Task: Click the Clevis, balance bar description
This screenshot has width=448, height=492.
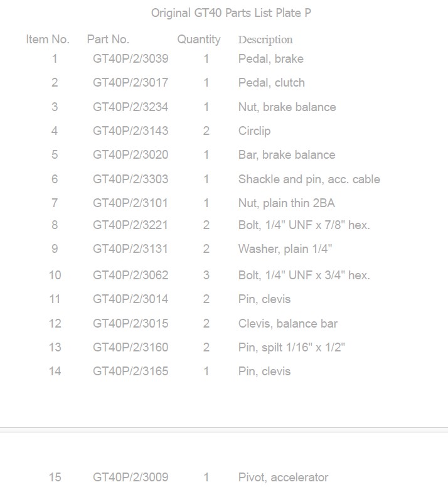Action: [287, 324]
